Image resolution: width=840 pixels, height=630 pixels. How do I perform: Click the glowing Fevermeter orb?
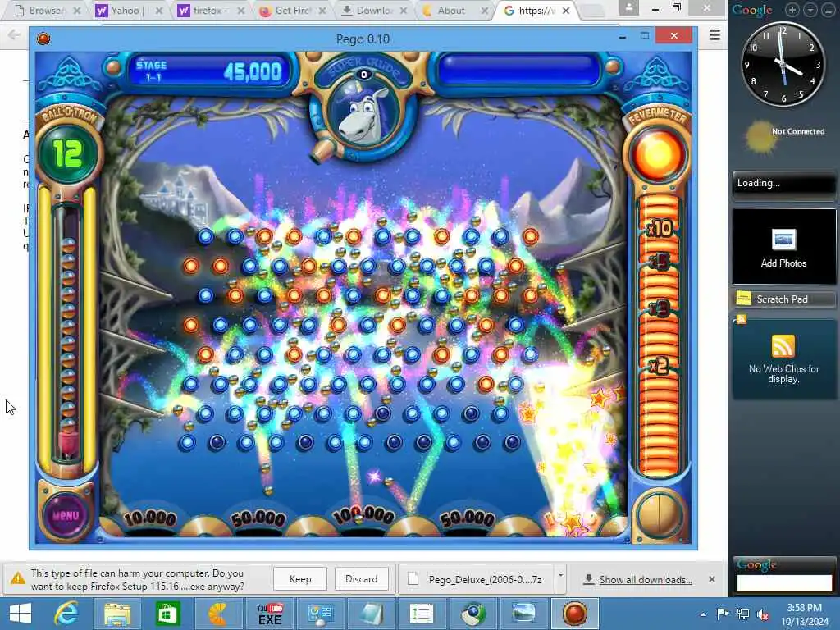coord(657,154)
